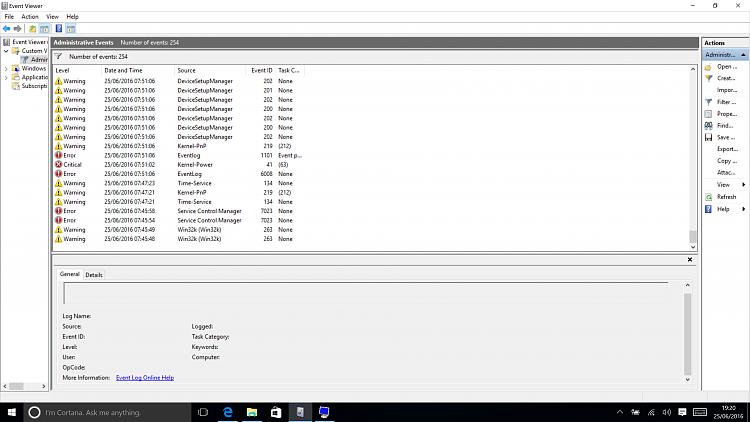Click the Refresh icon in Actions pane
The width and height of the screenshot is (750, 422).
708,197
